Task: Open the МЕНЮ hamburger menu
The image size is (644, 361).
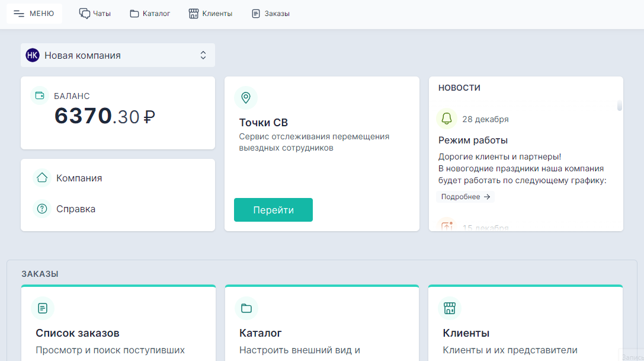Action: click(x=34, y=13)
